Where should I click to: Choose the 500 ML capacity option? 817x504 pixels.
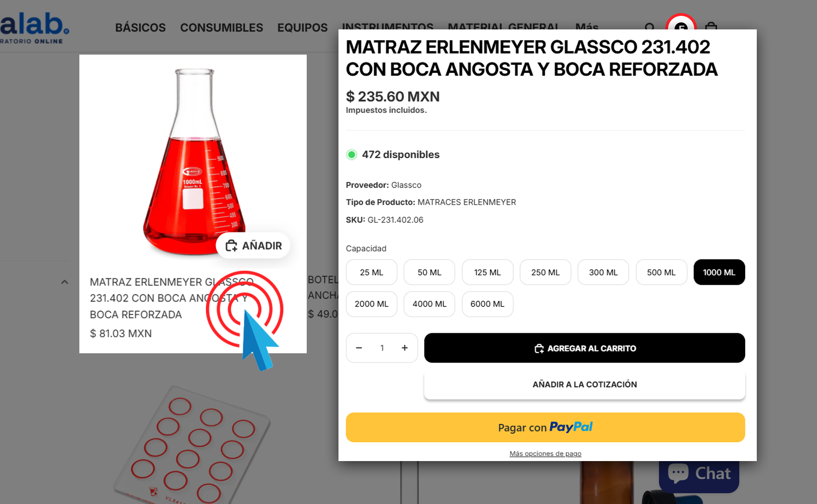[661, 272]
